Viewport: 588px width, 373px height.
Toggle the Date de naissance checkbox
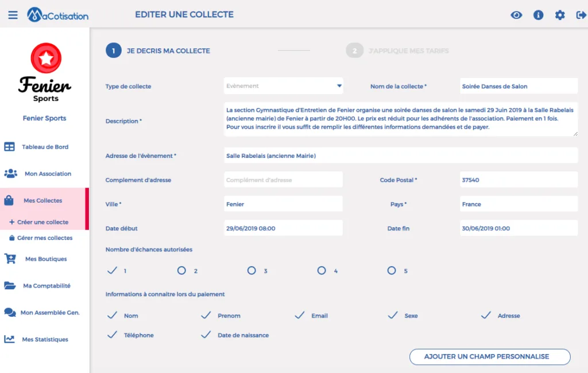[x=206, y=335]
